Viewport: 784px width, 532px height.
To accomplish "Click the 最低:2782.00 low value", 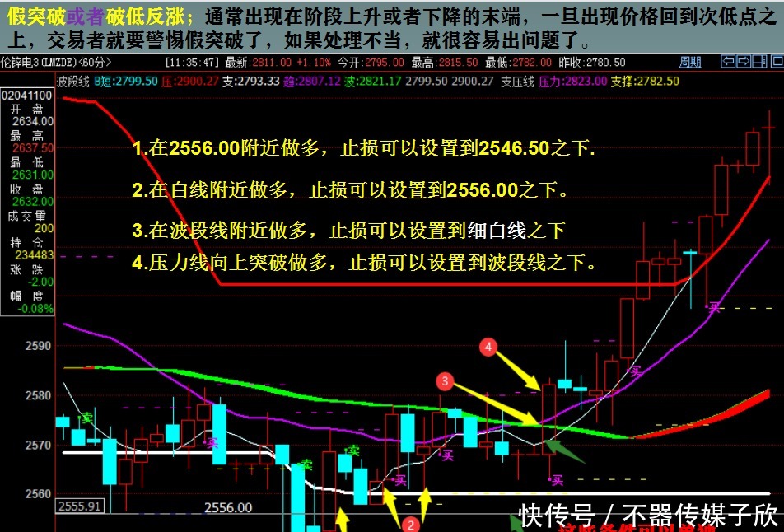I will pos(519,63).
